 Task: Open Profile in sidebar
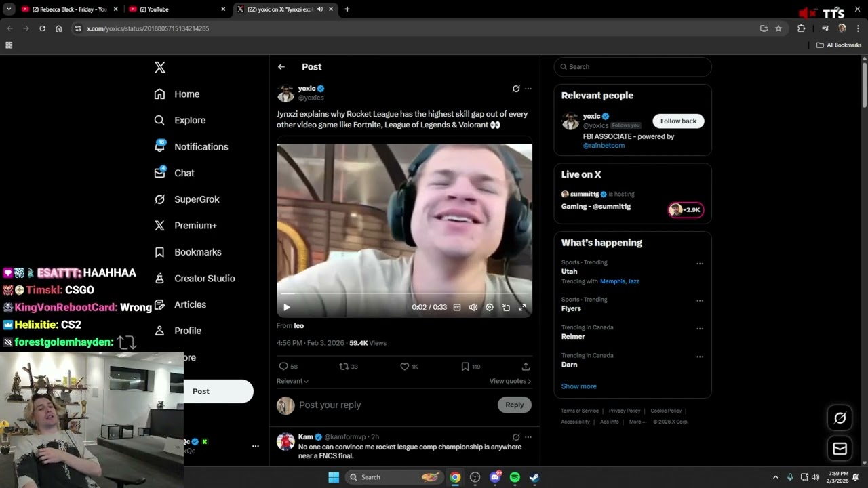coord(178,331)
